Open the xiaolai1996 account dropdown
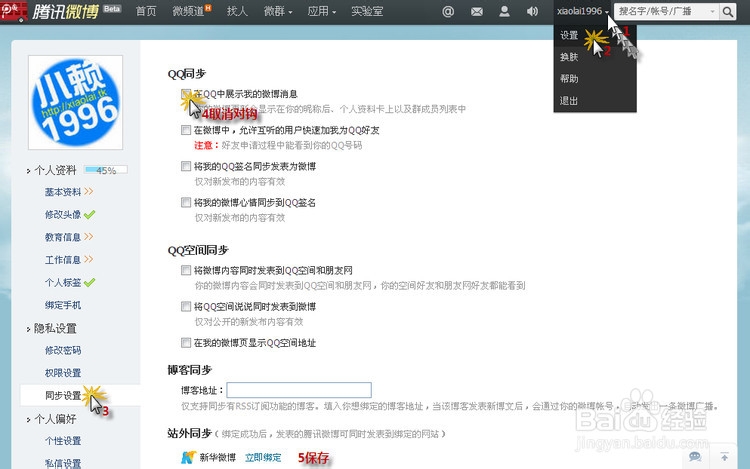750x469 pixels. pos(583,11)
